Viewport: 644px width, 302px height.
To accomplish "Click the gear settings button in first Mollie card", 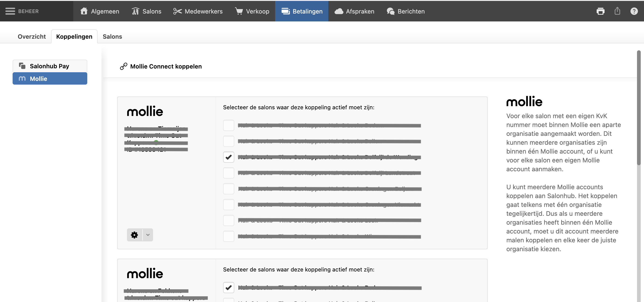I will (134, 235).
